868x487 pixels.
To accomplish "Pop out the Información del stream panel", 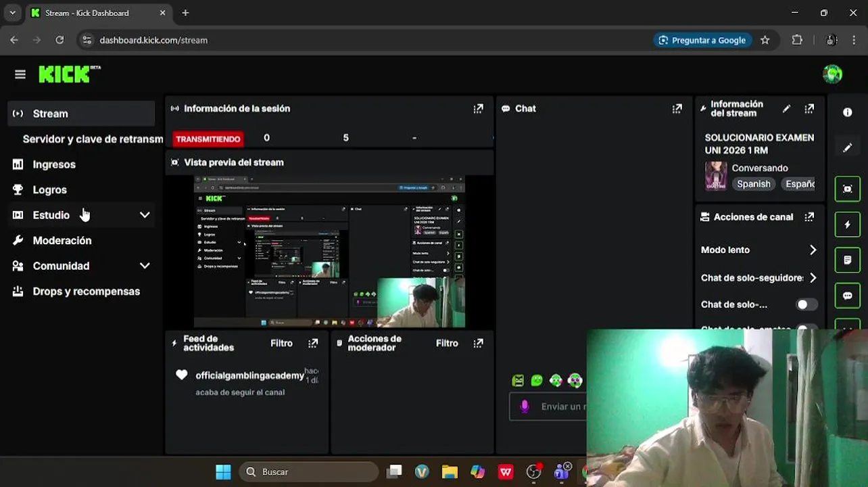I will tap(809, 108).
